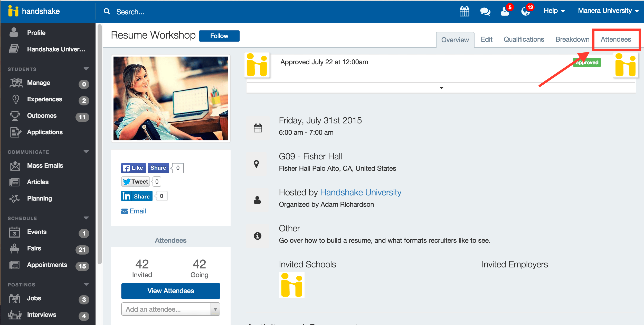Click the Outcomes trophy icon
This screenshot has width=644, height=325.
15,116
